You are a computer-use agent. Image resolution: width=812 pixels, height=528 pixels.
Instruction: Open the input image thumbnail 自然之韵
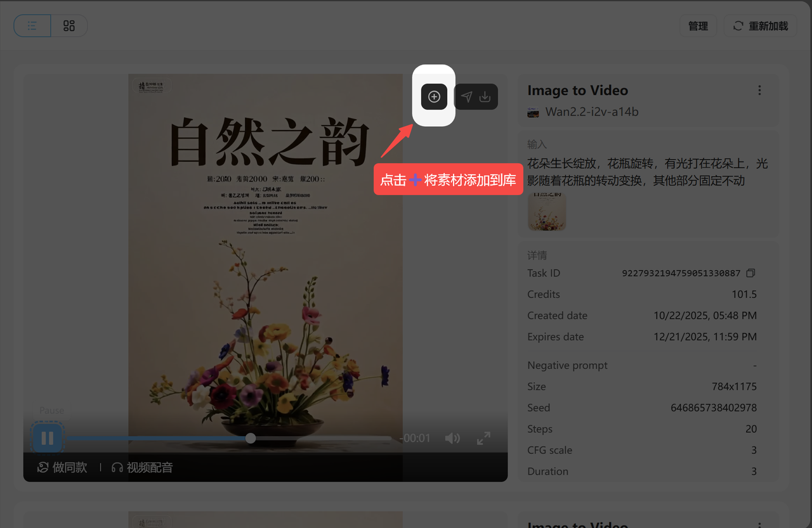tap(547, 212)
